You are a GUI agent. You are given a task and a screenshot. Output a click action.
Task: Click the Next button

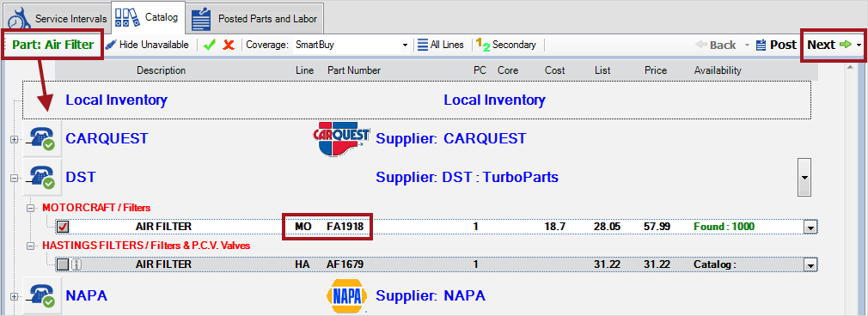(x=828, y=45)
